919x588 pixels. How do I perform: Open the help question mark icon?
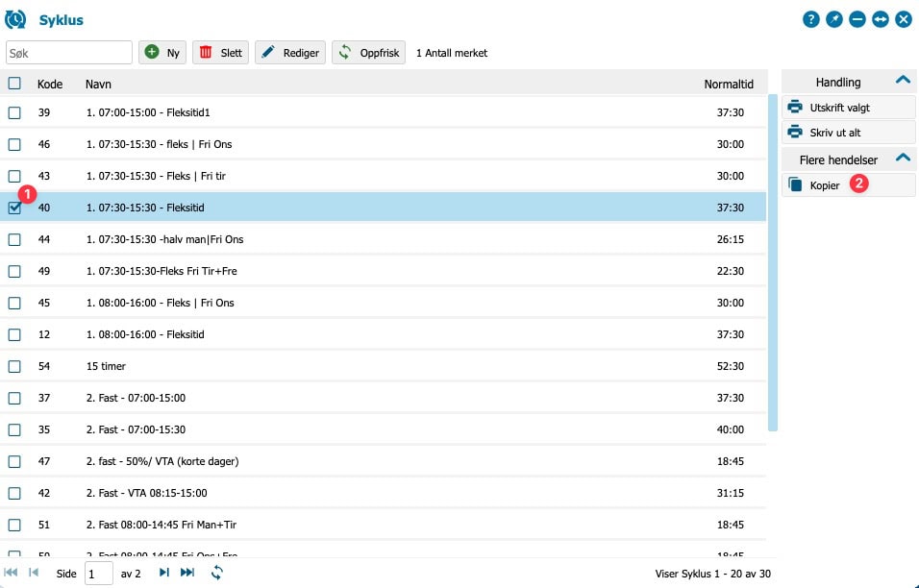tap(810, 19)
